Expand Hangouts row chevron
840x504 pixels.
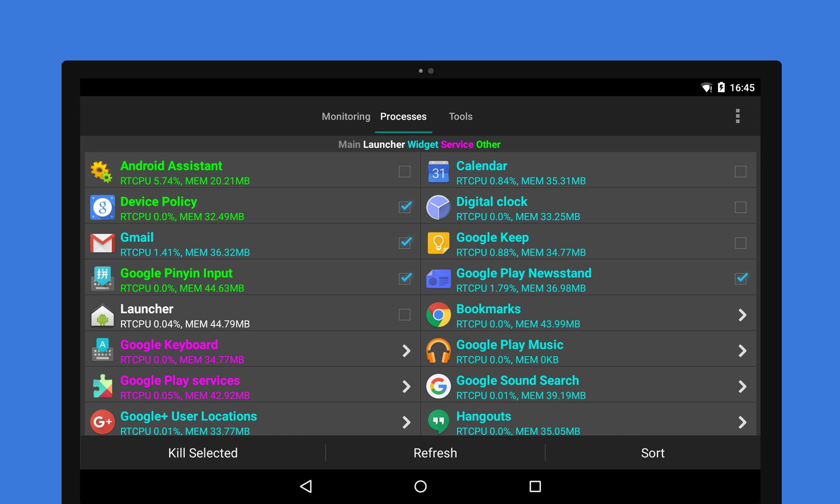pos(743,422)
